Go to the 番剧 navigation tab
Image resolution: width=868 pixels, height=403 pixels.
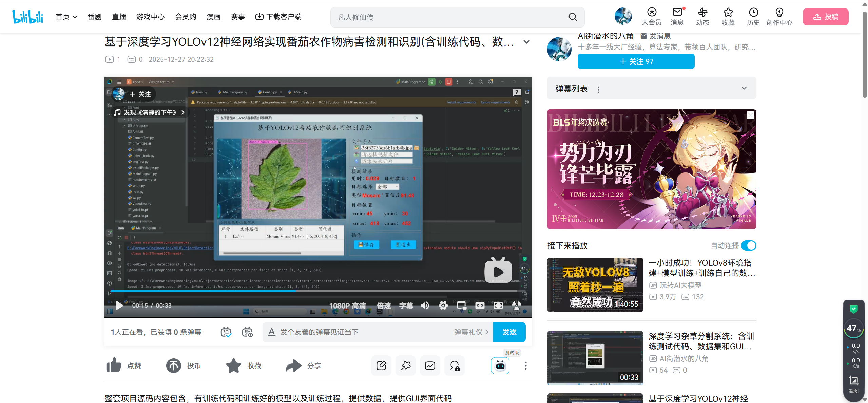pyautogui.click(x=94, y=17)
